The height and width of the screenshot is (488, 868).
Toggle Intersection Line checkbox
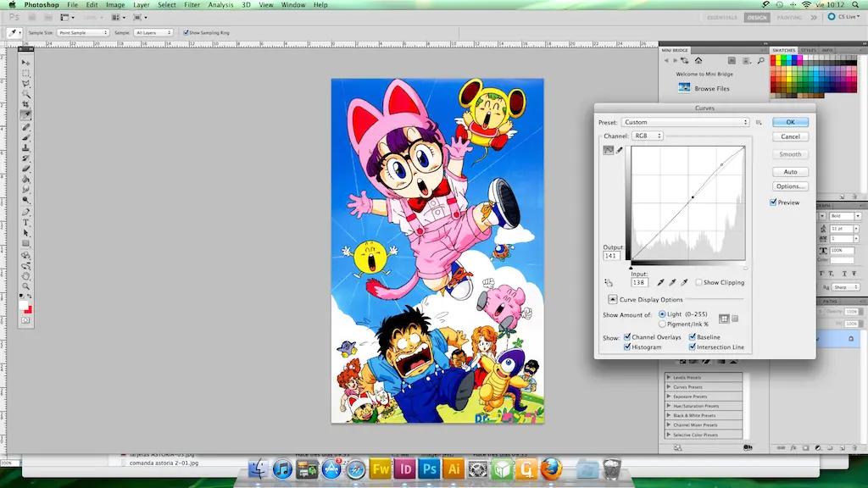pyautogui.click(x=692, y=347)
